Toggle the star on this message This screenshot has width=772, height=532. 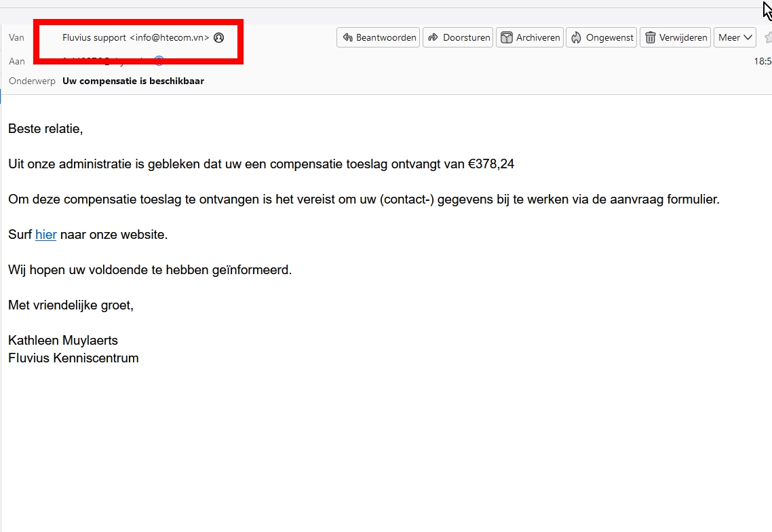[x=767, y=38]
